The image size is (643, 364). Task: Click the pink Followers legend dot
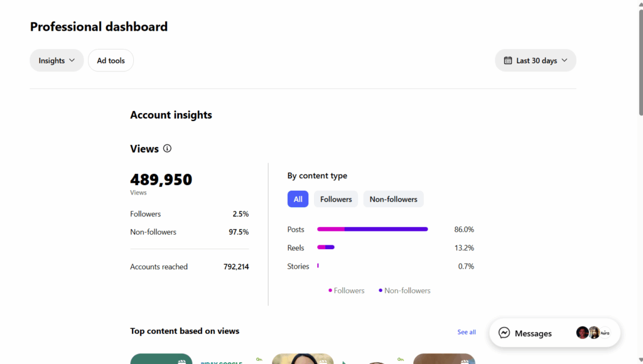(330, 291)
